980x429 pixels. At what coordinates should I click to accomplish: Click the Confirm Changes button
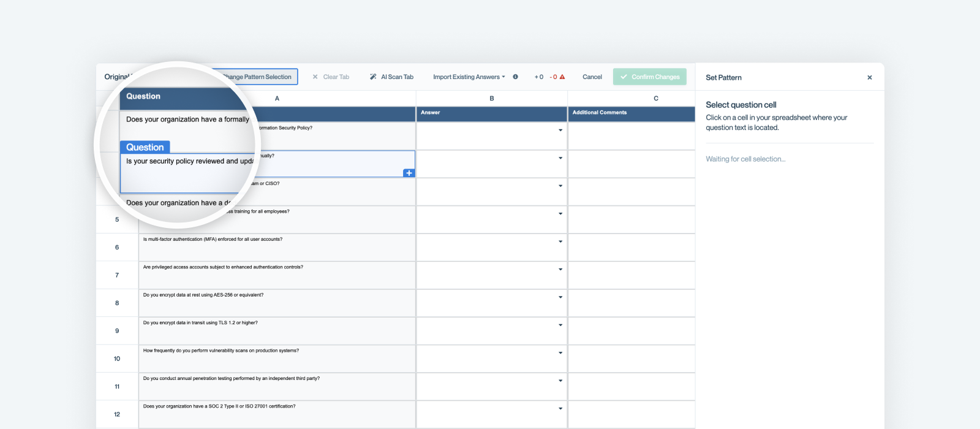[x=650, y=77]
